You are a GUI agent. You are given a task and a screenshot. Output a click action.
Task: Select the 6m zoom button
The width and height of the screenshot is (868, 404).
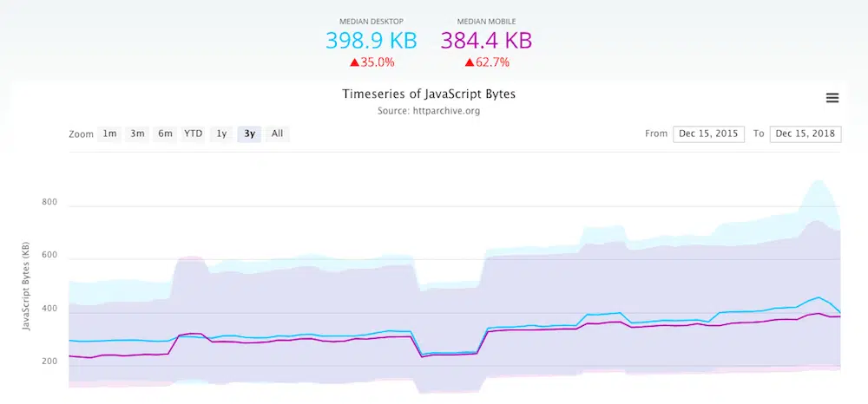[x=165, y=134]
